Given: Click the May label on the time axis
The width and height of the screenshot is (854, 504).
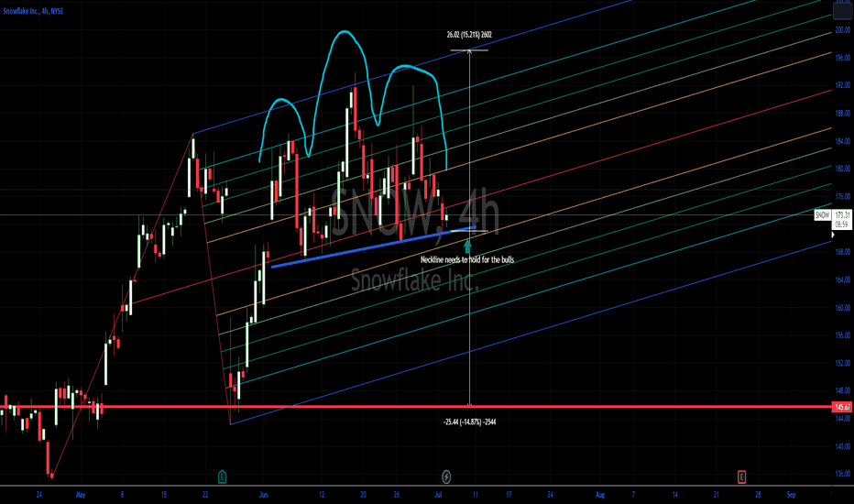Looking at the screenshot, I should click(x=81, y=495).
